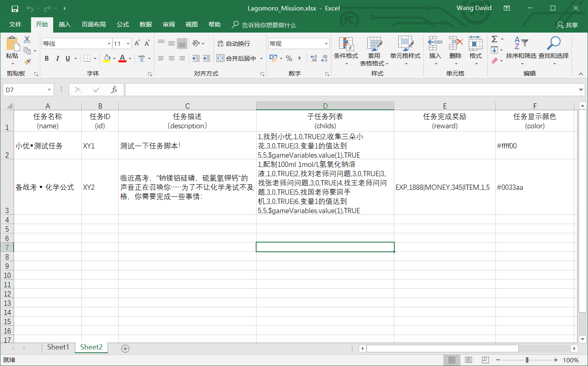Screen dimensions: 588x366
Task: Open the font size dropdown
Action: click(x=128, y=43)
